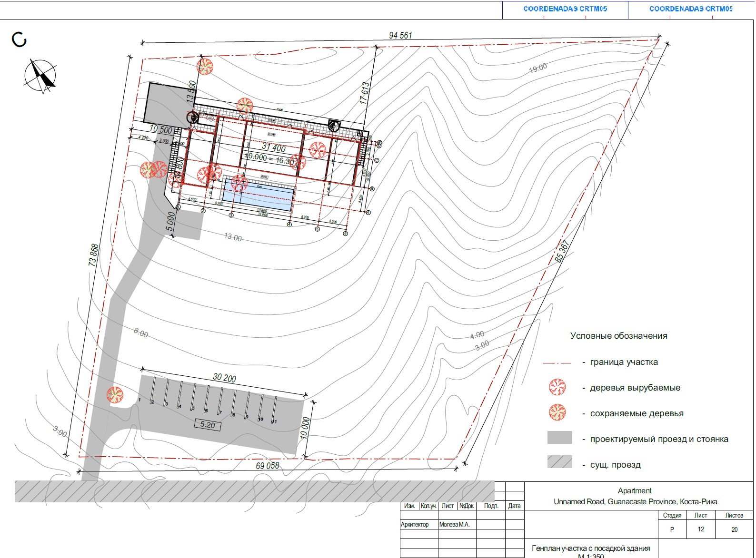Click the 30 200 parking length dimension
The image size is (756, 558).
224,378
